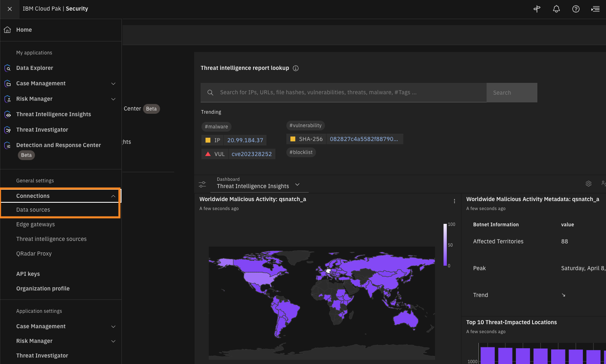Click the Search button

tap(512, 93)
